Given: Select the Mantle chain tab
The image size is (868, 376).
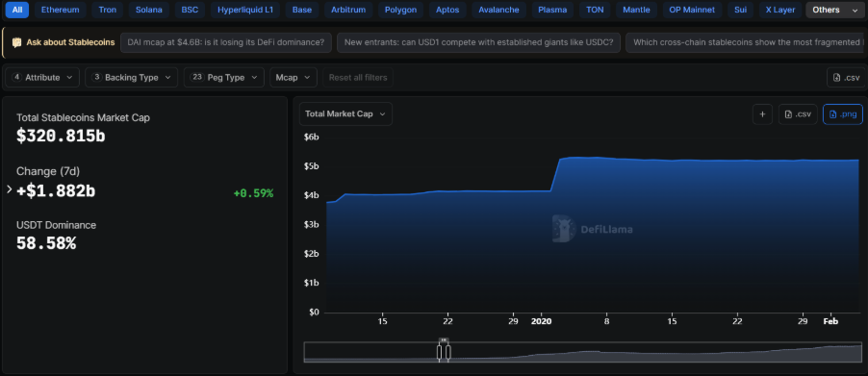Looking at the screenshot, I should point(636,10).
